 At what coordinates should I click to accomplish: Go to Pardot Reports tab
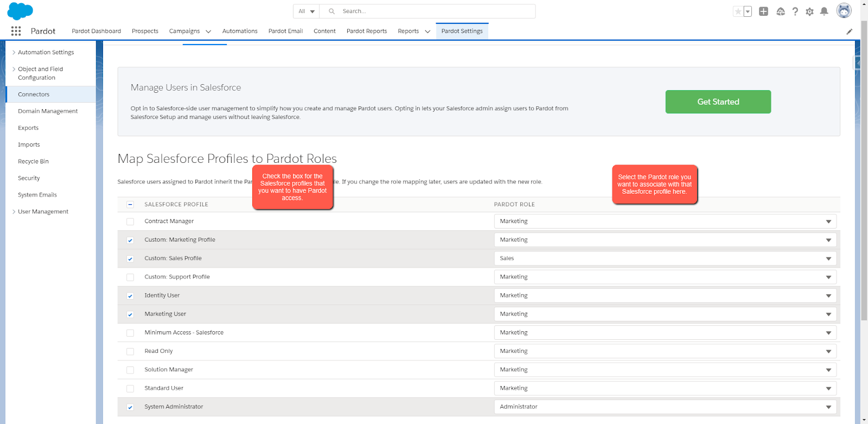pos(367,31)
